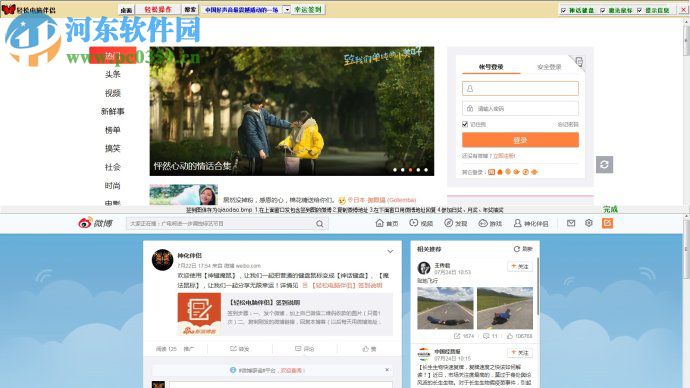Open 视频 in Weibo navigation bar

(421, 223)
